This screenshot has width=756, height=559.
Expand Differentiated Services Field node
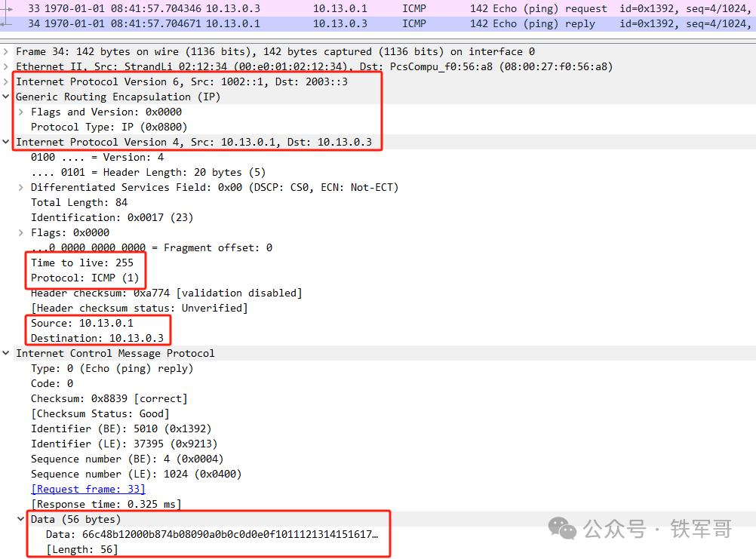(20, 187)
